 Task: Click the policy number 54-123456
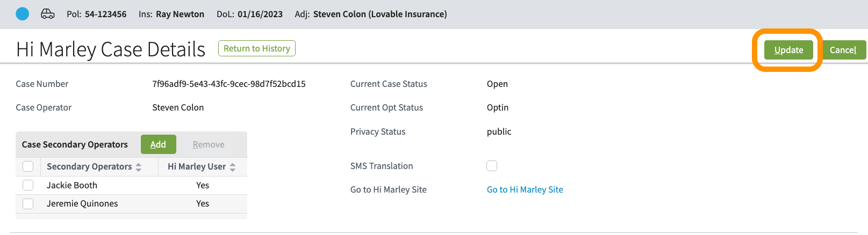point(105,14)
